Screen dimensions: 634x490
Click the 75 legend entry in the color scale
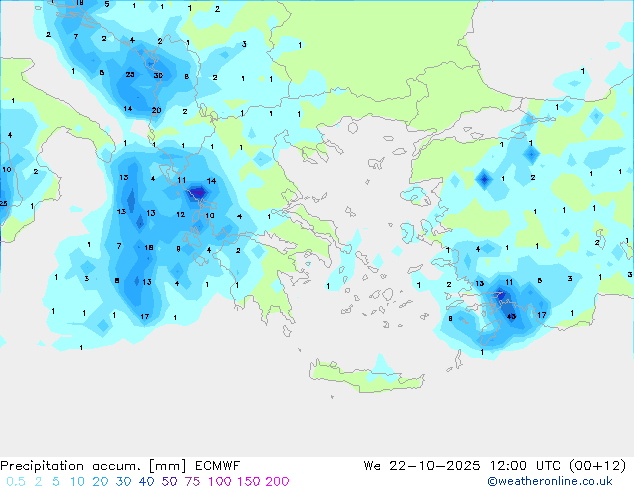point(192,482)
